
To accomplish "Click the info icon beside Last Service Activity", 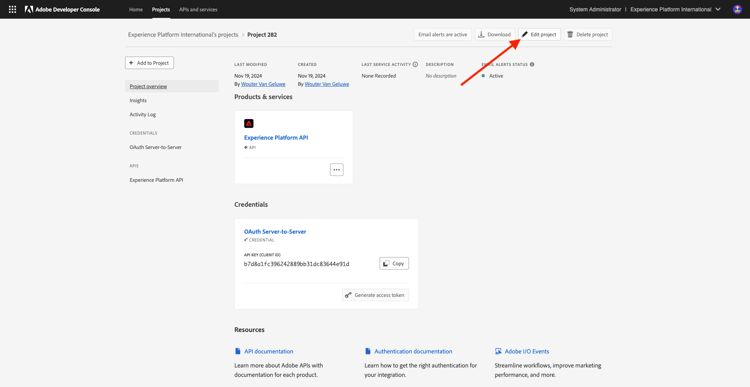I will pos(415,64).
